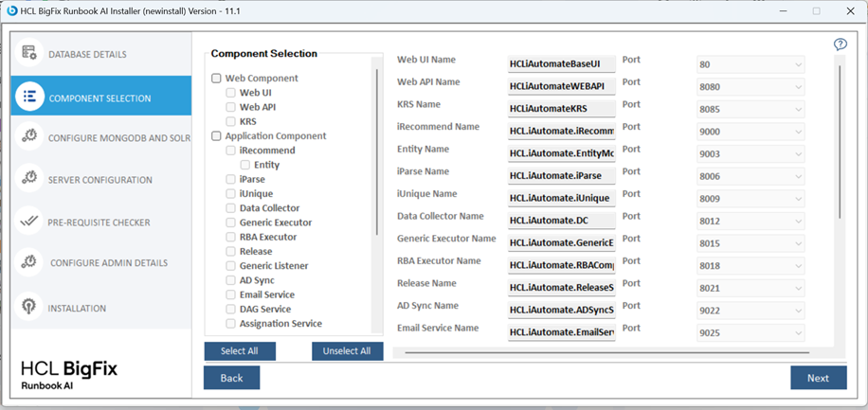Click the horizontal scrollbar under the port list
Image resolution: width=868 pixels, height=410 pixels.
point(606,352)
